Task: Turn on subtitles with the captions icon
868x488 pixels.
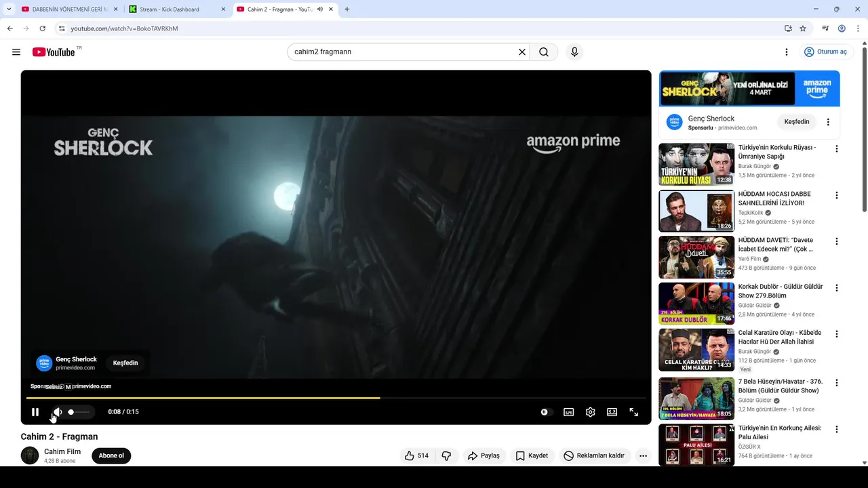Action: pyautogui.click(x=569, y=412)
